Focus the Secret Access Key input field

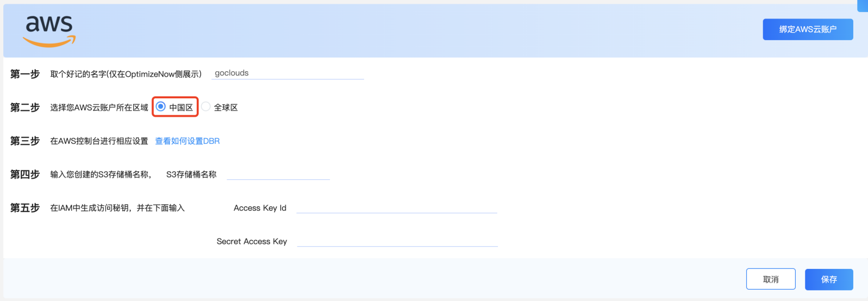397,241
